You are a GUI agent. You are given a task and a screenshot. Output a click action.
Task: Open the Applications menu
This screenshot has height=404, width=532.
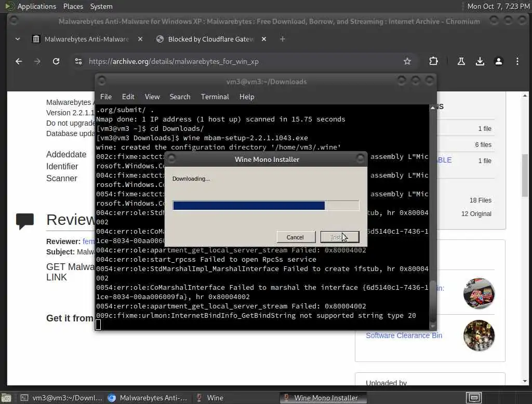coord(37,6)
